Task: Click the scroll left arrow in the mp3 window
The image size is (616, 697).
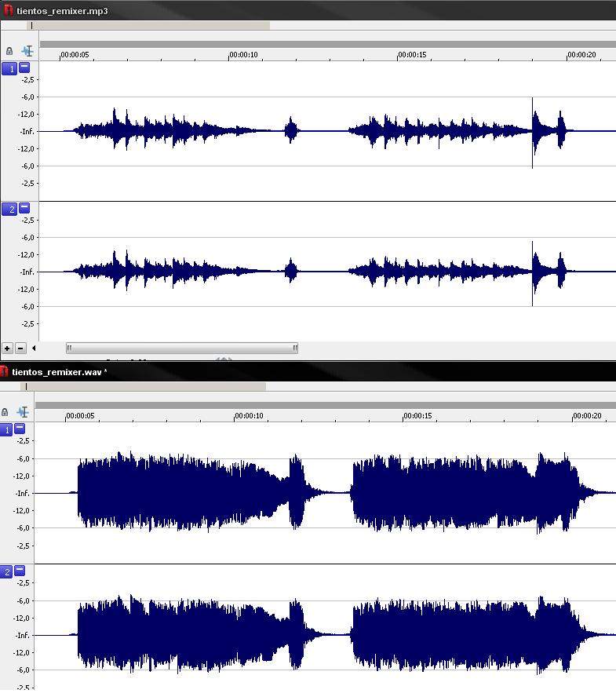Action: pyautogui.click(x=33, y=348)
